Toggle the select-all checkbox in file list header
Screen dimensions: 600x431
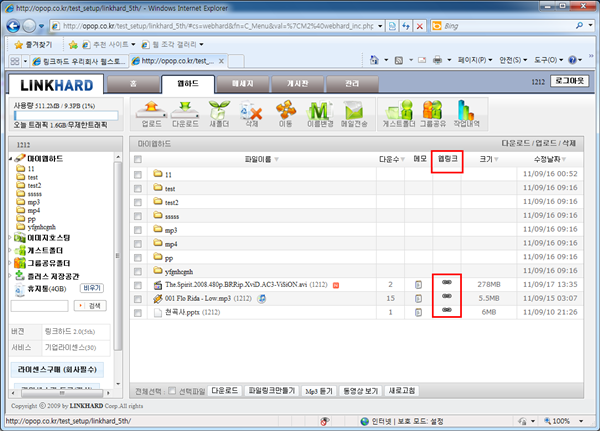click(x=138, y=159)
